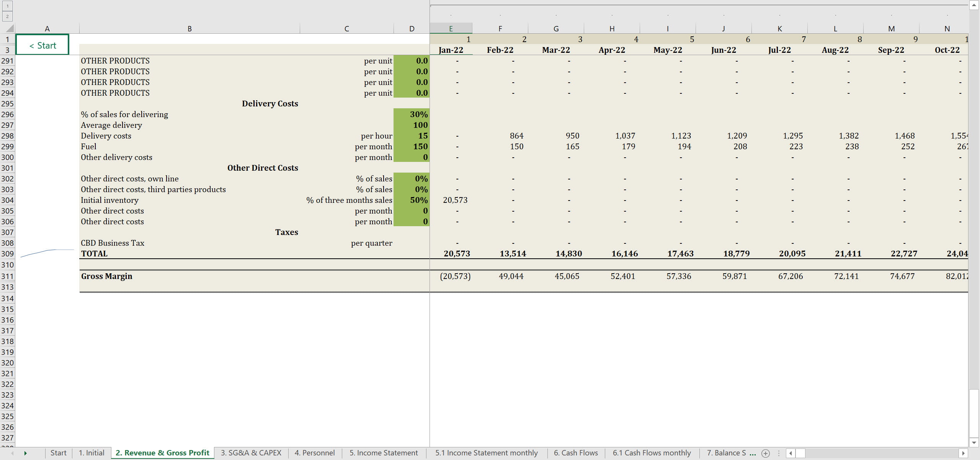Collapse outline using level 1 button

(x=7, y=6)
